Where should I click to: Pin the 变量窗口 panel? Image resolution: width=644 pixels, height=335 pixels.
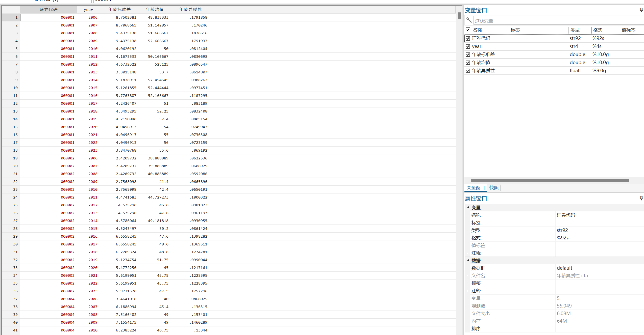point(641,10)
